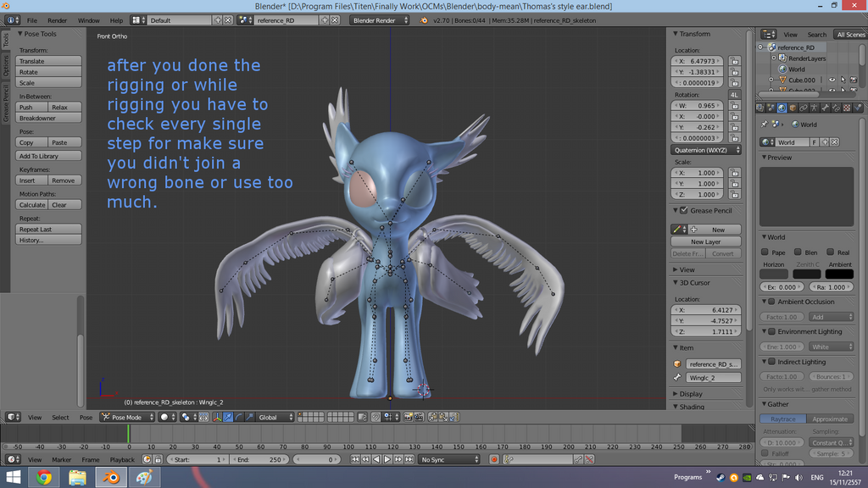
Task: Jump to the first frame icon
Action: click(355, 459)
